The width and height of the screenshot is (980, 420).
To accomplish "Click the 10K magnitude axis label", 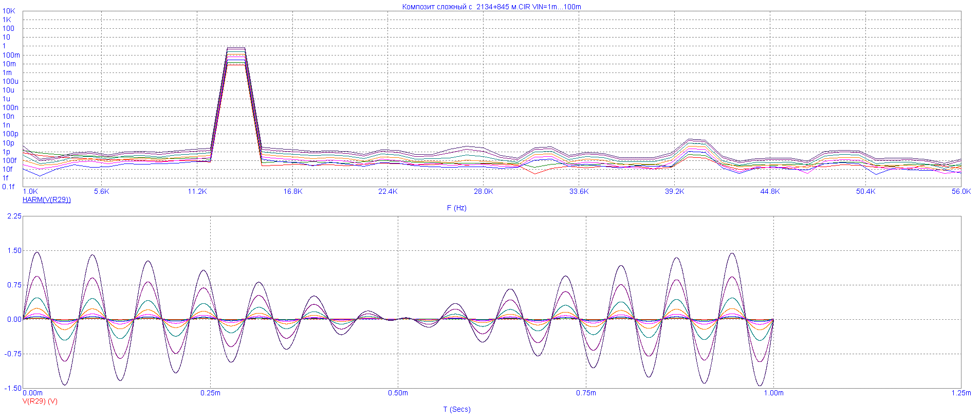I will [x=9, y=11].
